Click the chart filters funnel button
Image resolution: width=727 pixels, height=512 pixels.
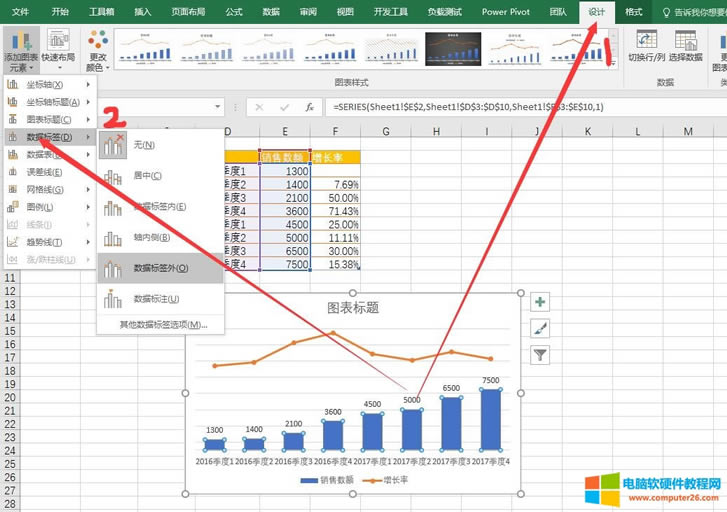pyautogui.click(x=540, y=354)
